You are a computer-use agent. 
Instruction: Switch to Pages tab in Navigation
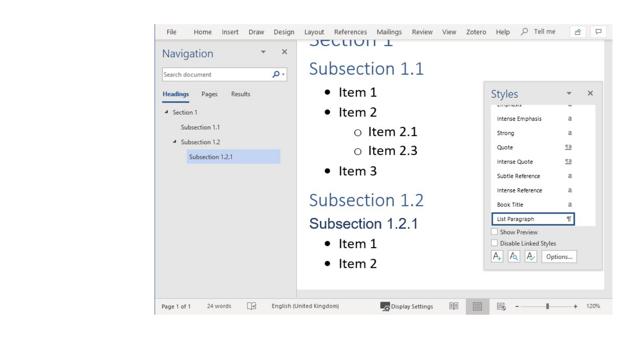tap(210, 94)
